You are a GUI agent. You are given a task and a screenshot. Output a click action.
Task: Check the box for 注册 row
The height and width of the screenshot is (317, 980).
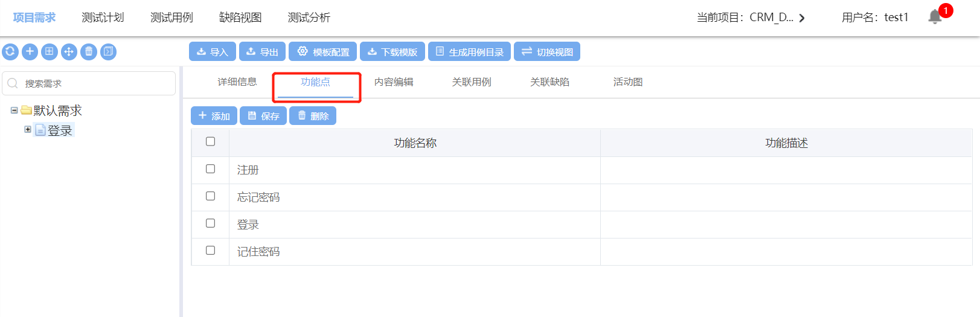click(210, 169)
